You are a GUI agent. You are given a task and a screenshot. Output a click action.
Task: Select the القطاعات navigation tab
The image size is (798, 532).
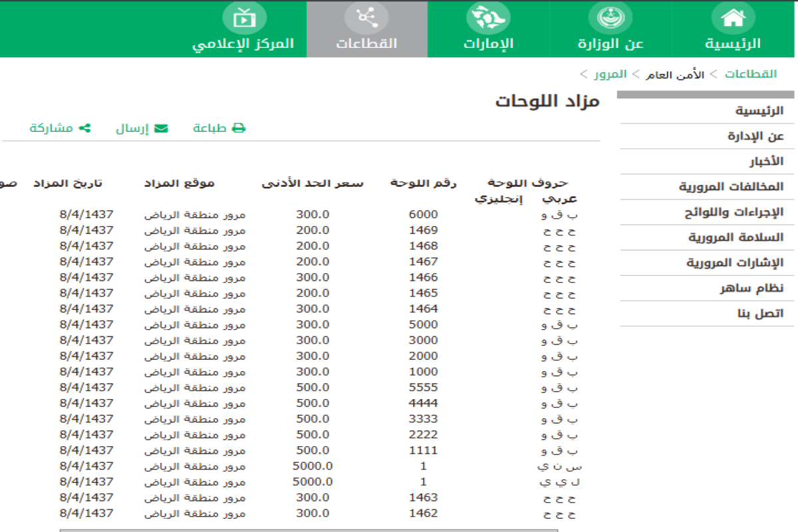click(366, 29)
